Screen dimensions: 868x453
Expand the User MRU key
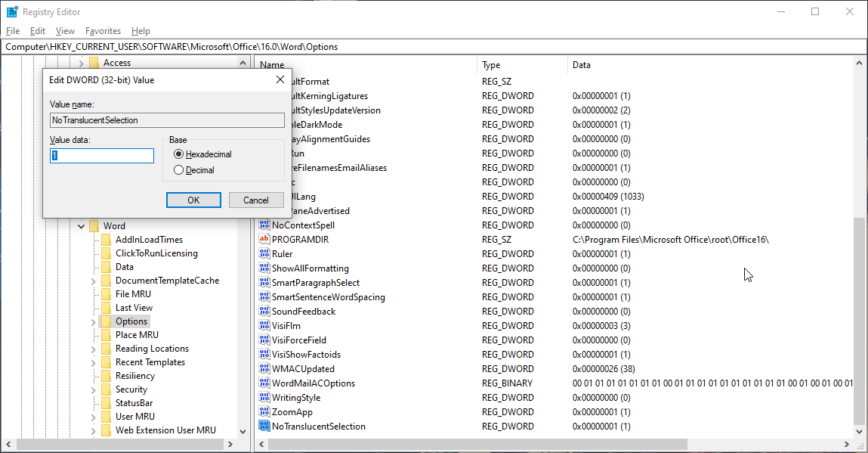coord(94,417)
